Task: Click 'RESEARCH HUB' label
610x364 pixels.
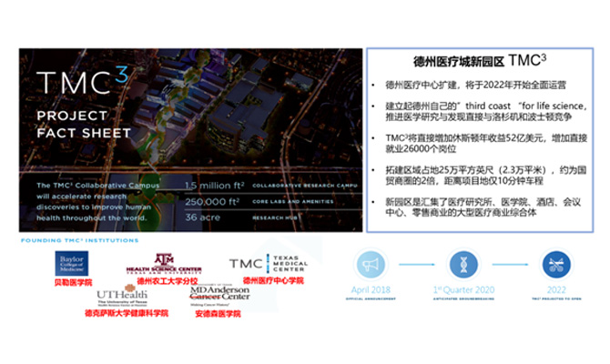Action: click(x=275, y=217)
